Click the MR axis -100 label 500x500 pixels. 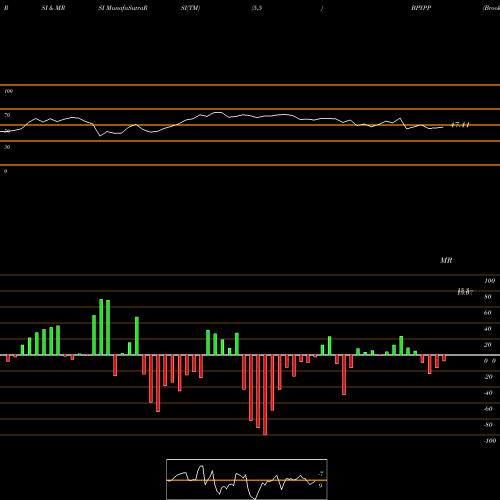coord(489,441)
